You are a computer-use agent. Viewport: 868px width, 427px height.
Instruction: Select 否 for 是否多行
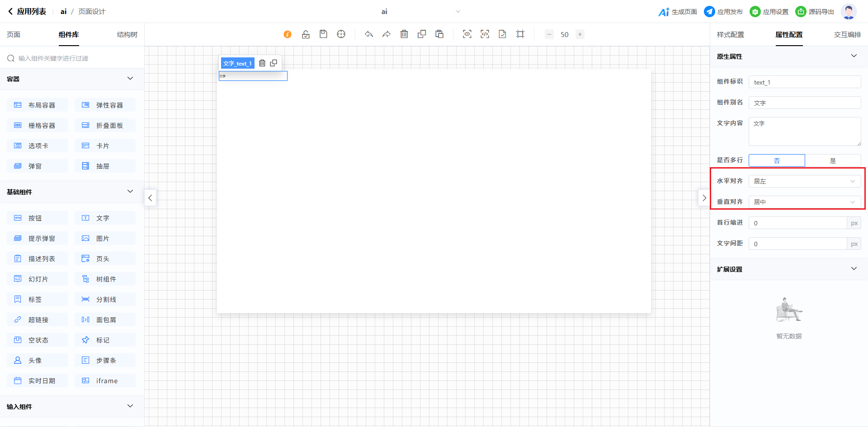(777, 160)
